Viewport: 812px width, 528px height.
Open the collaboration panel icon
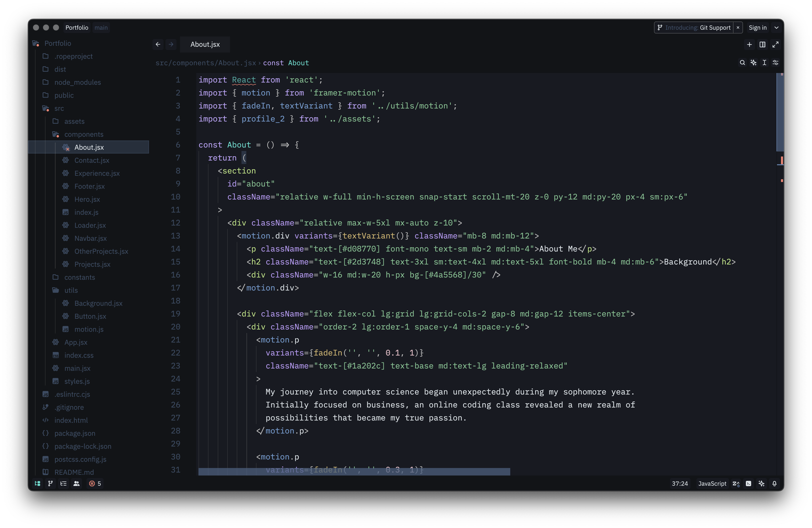[x=76, y=483]
